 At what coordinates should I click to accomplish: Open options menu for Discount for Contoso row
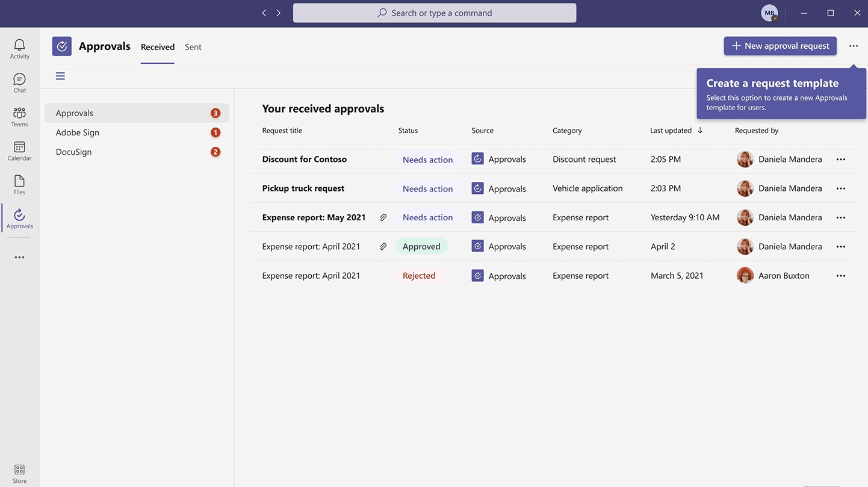pyautogui.click(x=840, y=158)
